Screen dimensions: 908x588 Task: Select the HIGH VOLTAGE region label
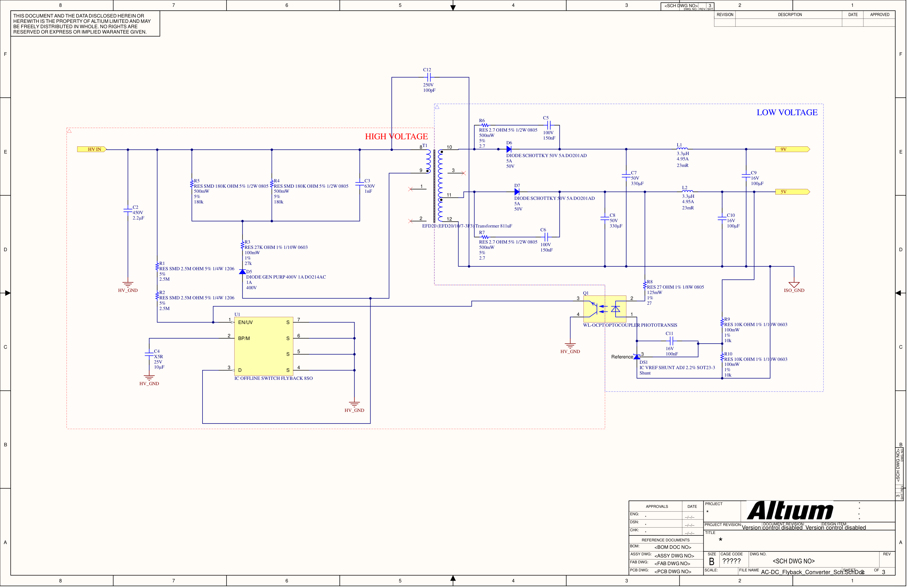tap(396, 137)
